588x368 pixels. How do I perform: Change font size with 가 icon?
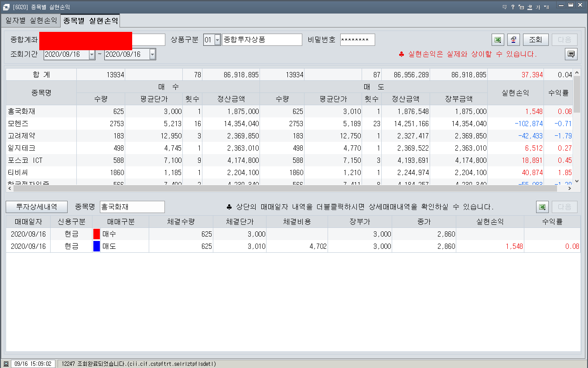[538, 7]
